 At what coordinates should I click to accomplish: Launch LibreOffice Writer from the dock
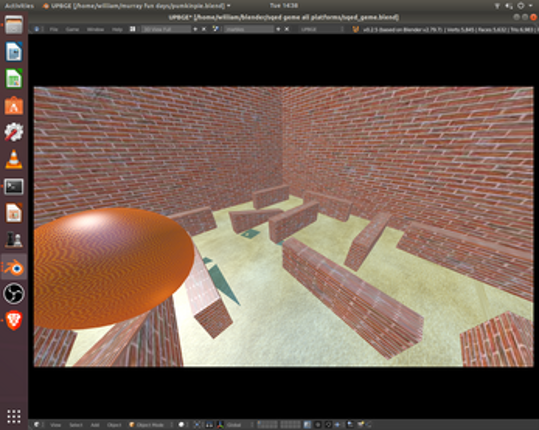tap(14, 52)
